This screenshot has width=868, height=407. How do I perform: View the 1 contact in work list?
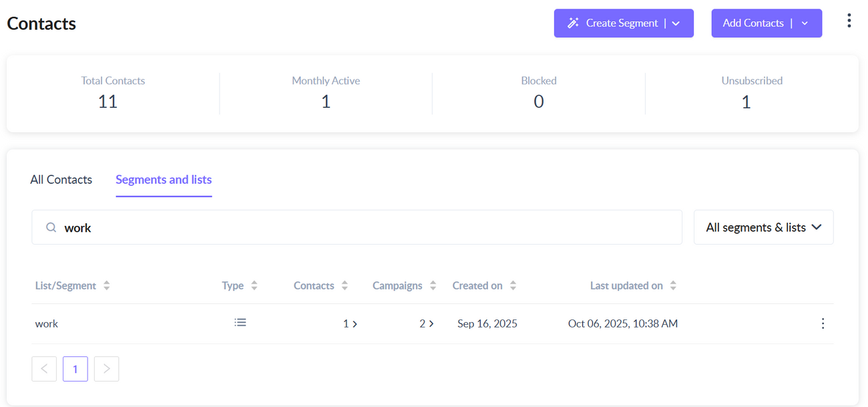(x=350, y=323)
